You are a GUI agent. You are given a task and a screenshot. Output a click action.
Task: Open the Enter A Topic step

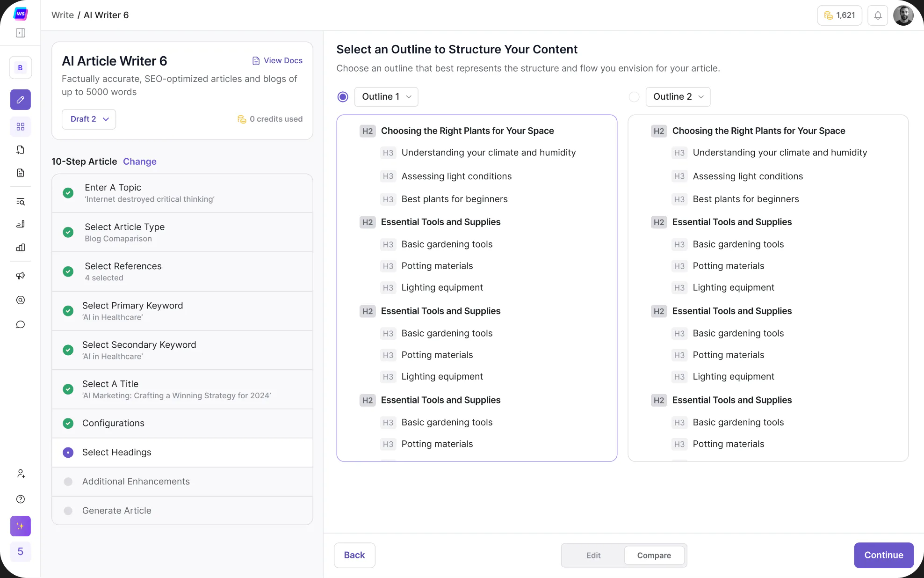(x=182, y=193)
